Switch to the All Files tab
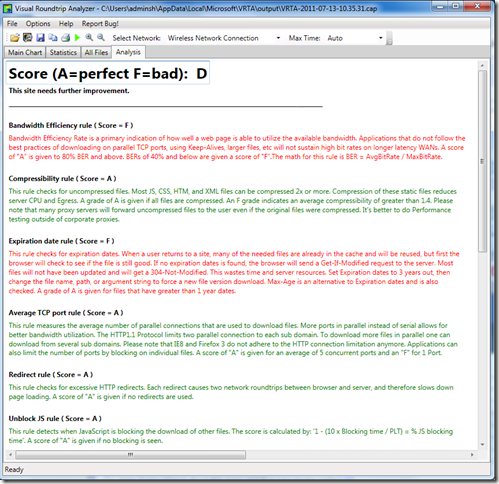The height and width of the screenshot is (484, 499). point(96,53)
